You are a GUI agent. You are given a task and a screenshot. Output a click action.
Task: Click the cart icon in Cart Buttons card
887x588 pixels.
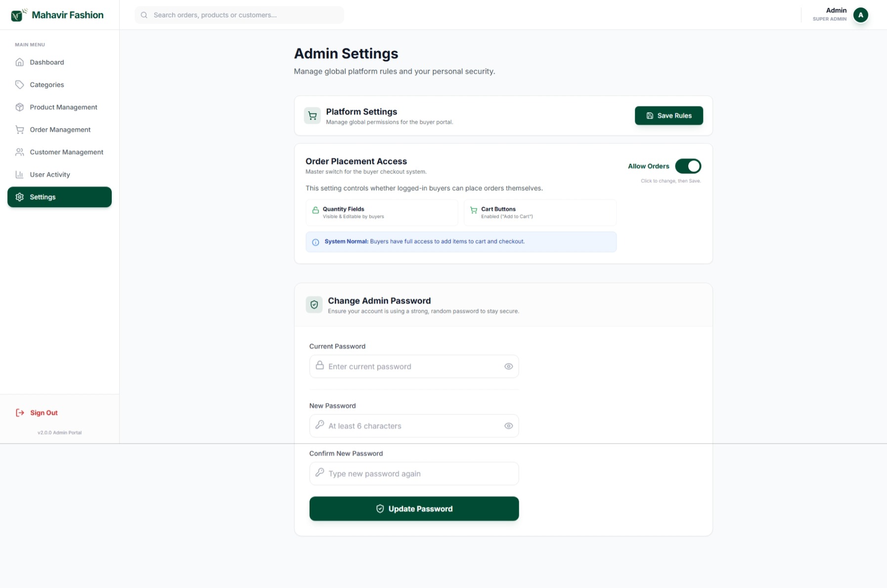(474, 210)
